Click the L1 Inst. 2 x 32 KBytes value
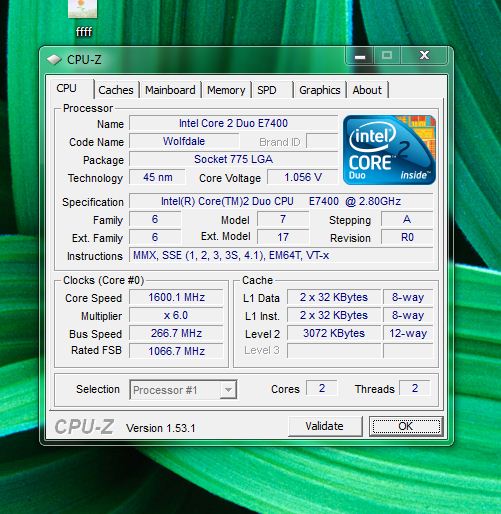This screenshot has height=514, width=501. tap(334, 315)
